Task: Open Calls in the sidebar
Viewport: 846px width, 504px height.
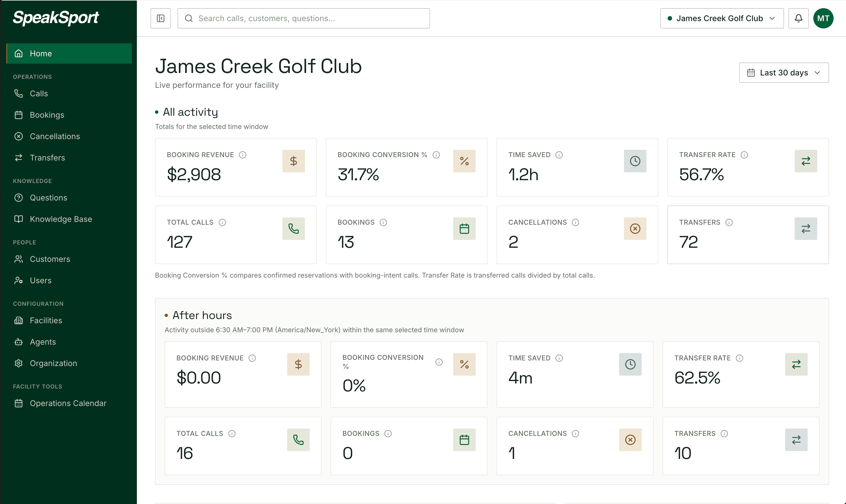Action: pos(69,93)
